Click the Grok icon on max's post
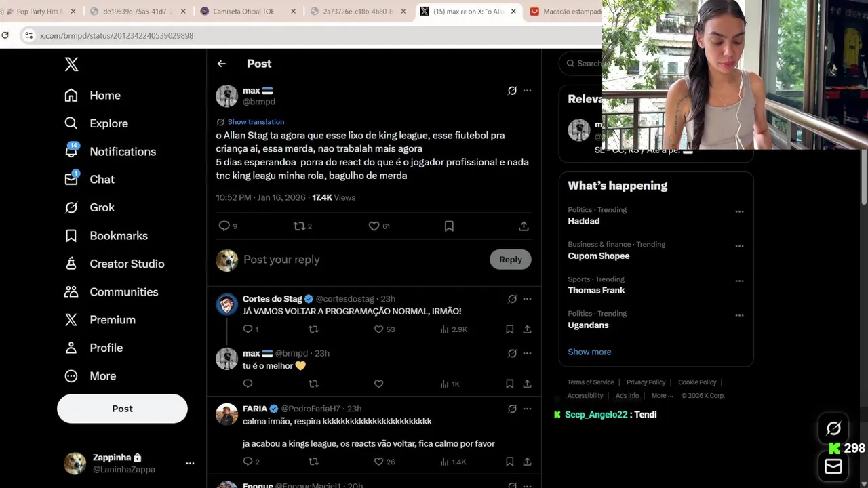Image resolution: width=868 pixels, height=488 pixels. click(x=512, y=90)
